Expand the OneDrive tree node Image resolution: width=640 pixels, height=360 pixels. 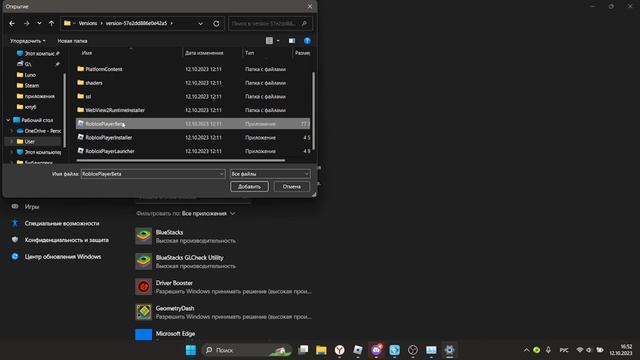click(x=11, y=131)
